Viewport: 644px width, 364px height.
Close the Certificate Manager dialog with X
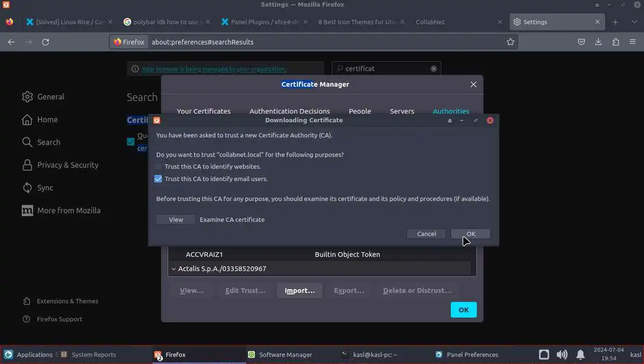[x=473, y=84]
